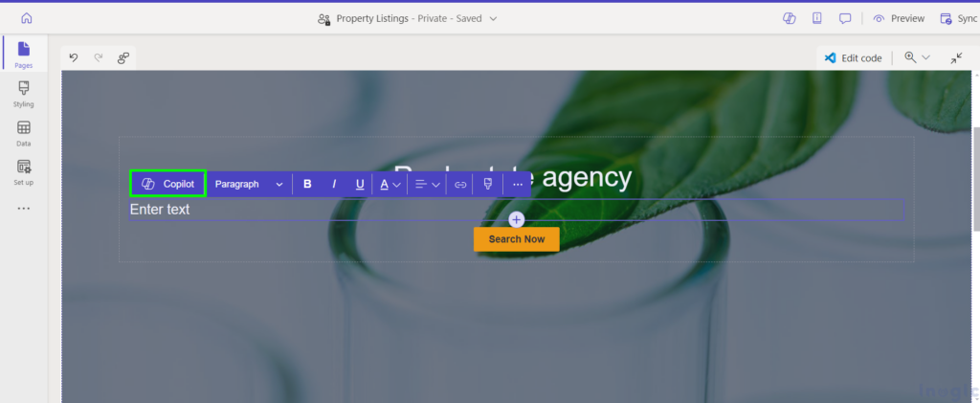The width and height of the screenshot is (980, 403).
Task: Open more options ellipsis in sidebar
Action: point(24,209)
